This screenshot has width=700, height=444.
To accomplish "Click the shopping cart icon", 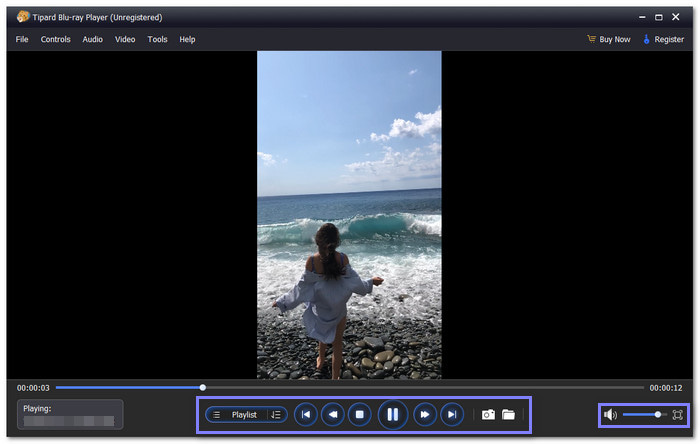I will point(591,39).
